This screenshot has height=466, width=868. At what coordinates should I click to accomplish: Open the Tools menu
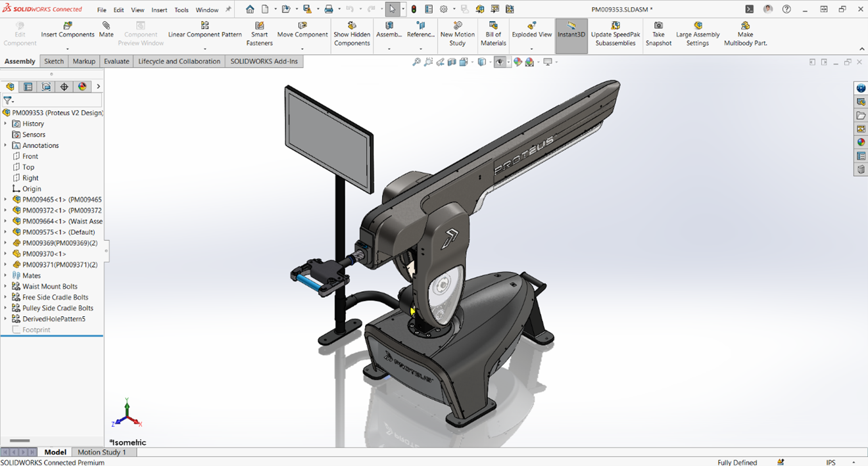pyautogui.click(x=181, y=9)
